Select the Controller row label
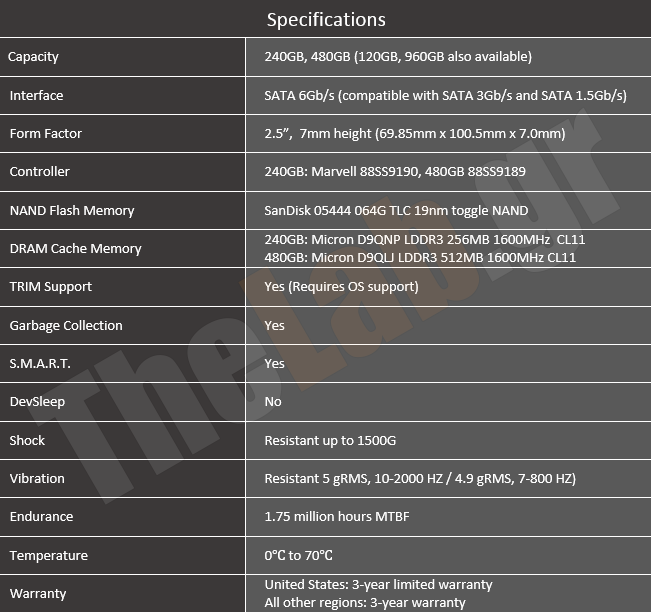This screenshot has width=651, height=612. [x=40, y=172]
